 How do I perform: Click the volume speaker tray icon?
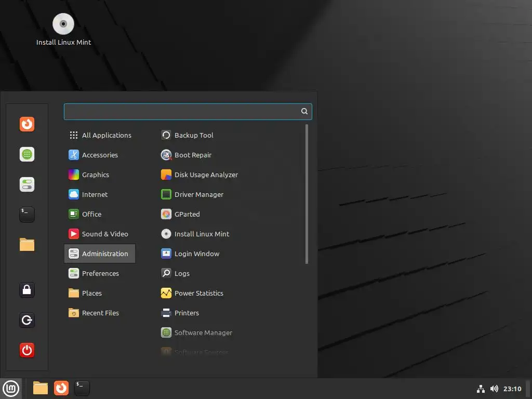(495, 389)
